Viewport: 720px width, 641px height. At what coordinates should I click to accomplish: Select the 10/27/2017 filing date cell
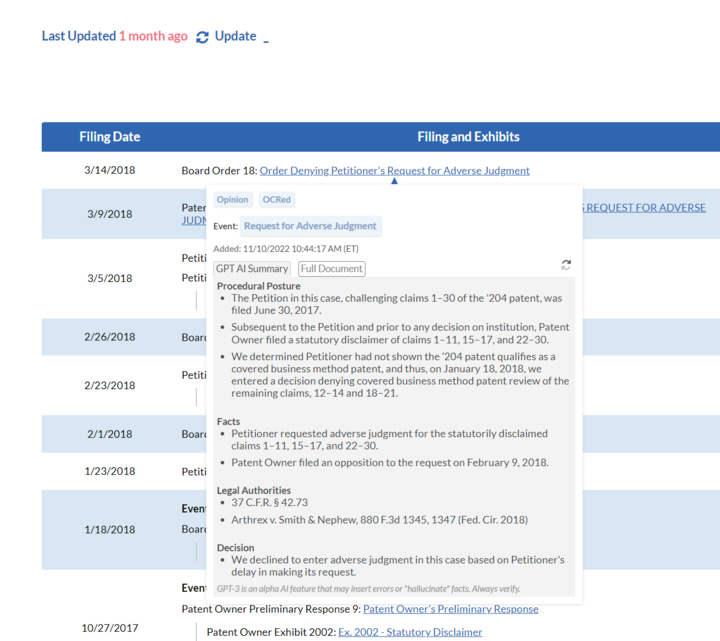click(110, 628)
